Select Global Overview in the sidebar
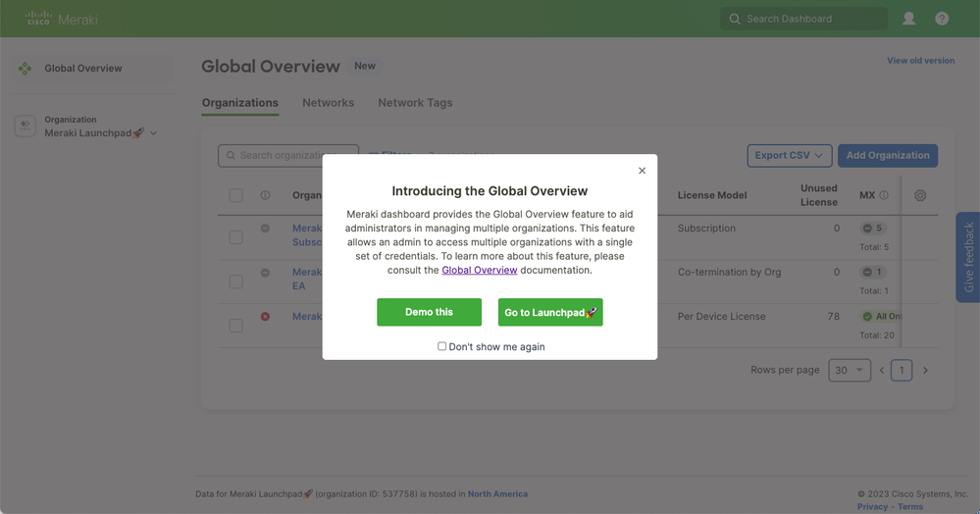 (92, 68)
